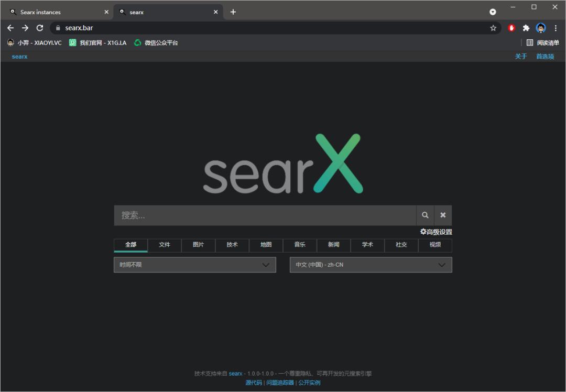Image resolution: width=566 pixels, height=392 pixels.
Task: Expand 高级设置 advanced settings
Action: click(436, 232)
